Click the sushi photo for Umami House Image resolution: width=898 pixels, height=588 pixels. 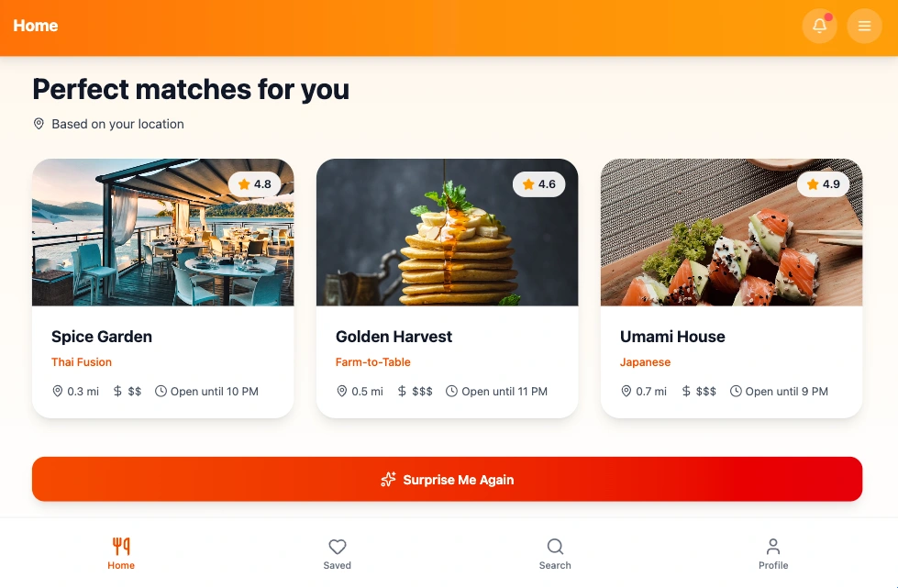pos(731,232)
